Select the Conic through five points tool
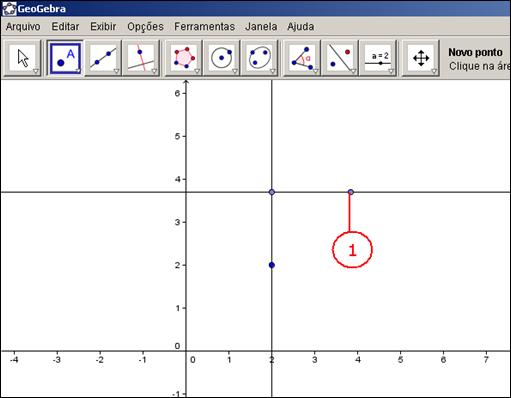Image resolution: width=511 pixels, height=398 pixels. [x=260, y=58]
